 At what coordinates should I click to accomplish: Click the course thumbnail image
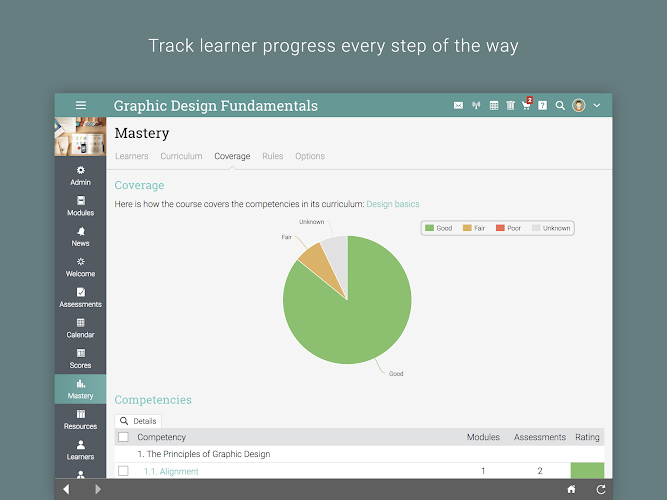80,137
